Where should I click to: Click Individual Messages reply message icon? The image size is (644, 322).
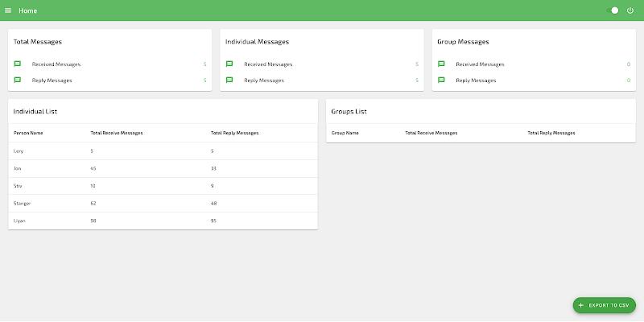(x=229, y=80)
